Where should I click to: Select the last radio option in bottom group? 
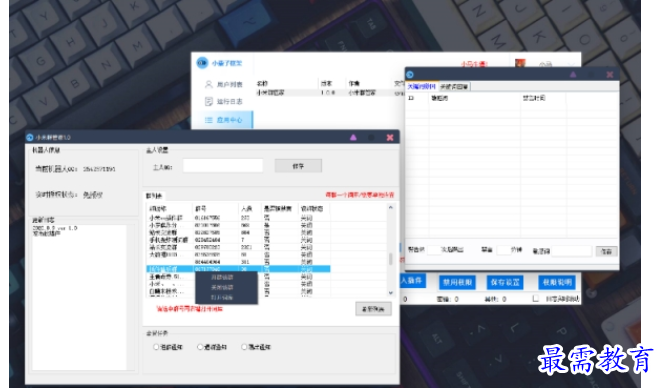[244, 347]
